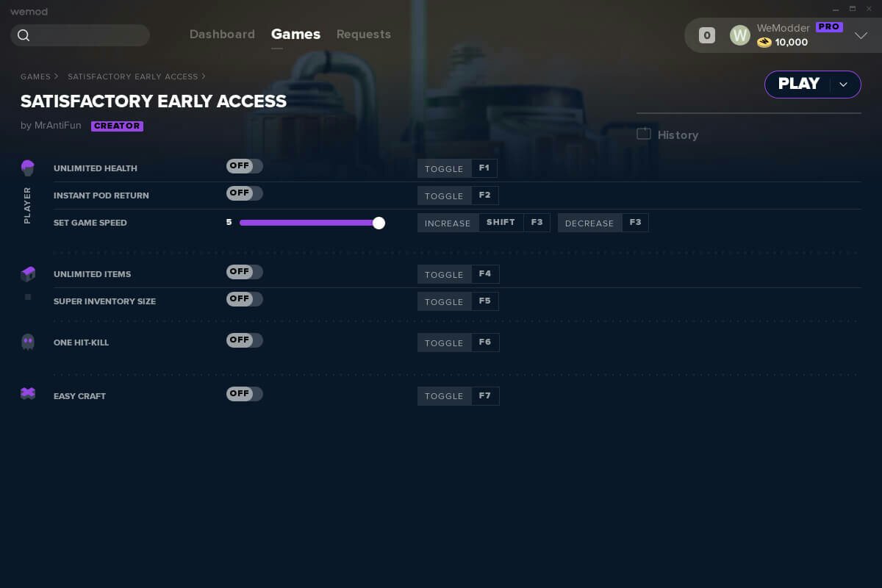Click the player category helmet icon

[28, 168]
